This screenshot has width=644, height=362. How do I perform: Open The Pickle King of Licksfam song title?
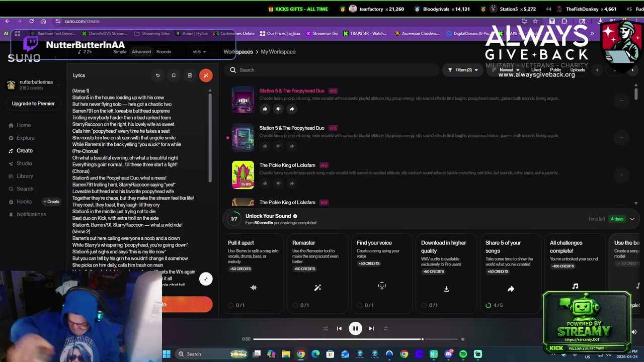pyautogui.click(x=287, y=165)
